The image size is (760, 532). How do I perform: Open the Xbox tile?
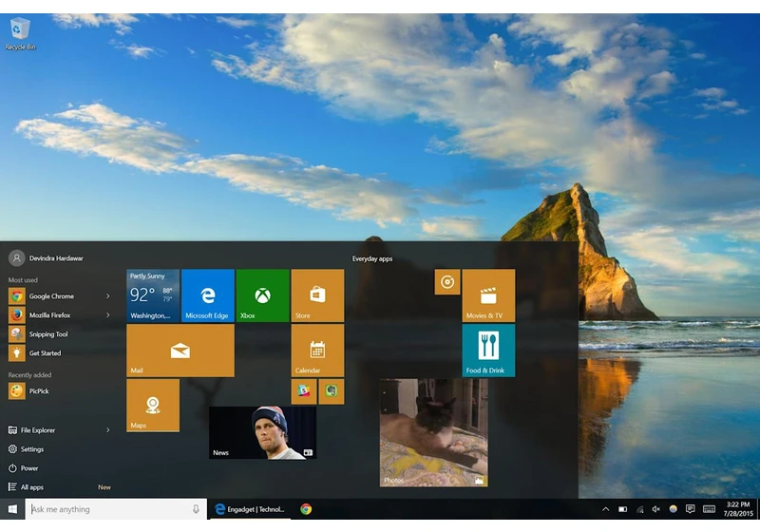(262, 295)
